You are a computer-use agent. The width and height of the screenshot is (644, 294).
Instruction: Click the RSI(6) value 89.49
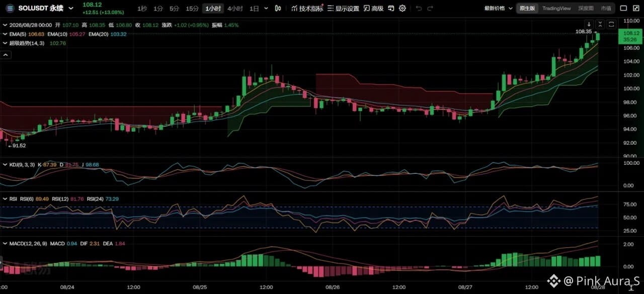pos(43,199)
